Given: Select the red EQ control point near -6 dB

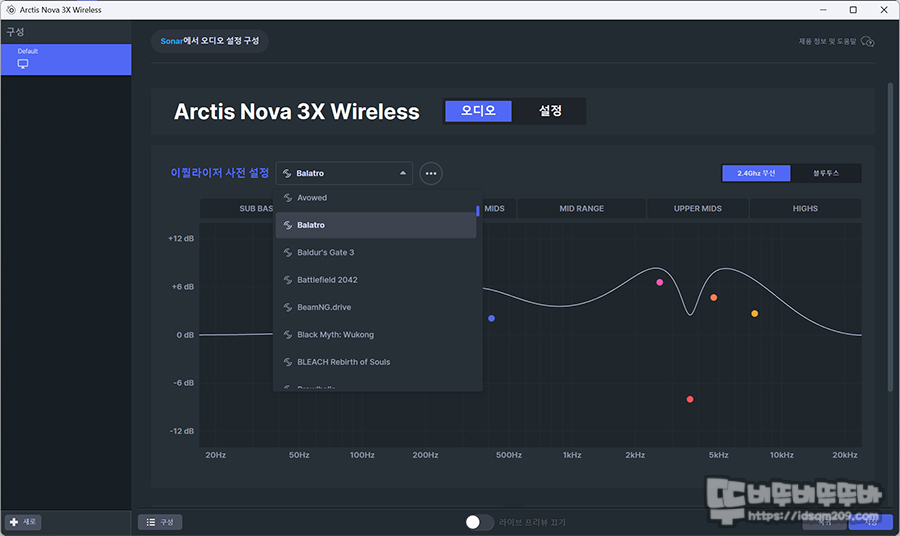Looking at the screenshot, I should click(x=690, y=399).
